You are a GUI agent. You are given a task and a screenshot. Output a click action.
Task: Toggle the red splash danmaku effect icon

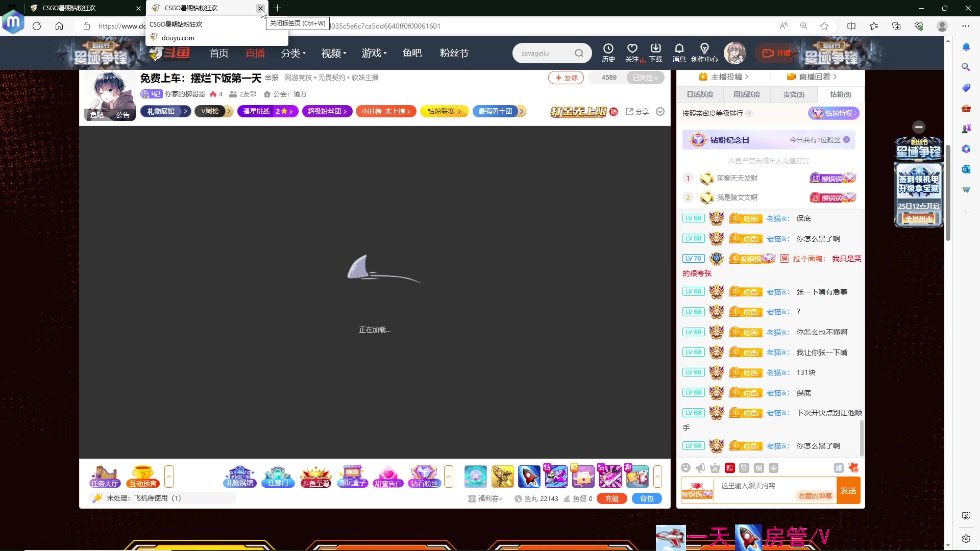pos(853,468)
